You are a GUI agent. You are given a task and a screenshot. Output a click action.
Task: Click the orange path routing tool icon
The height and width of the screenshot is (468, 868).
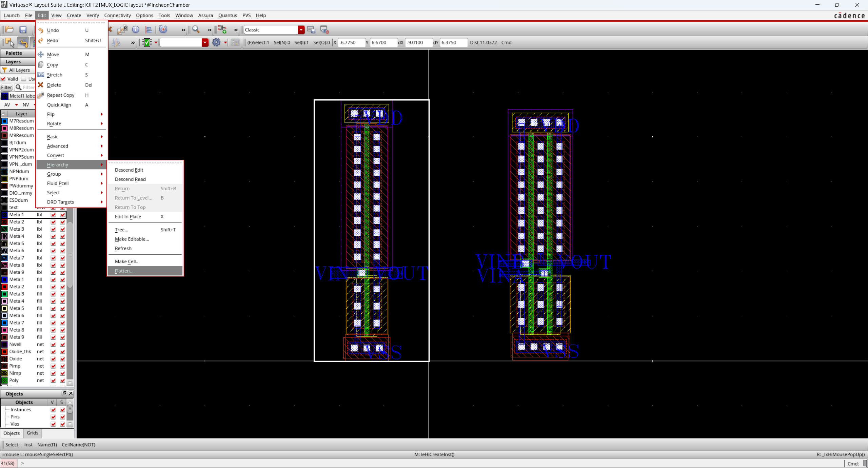[x=23, y=42]
